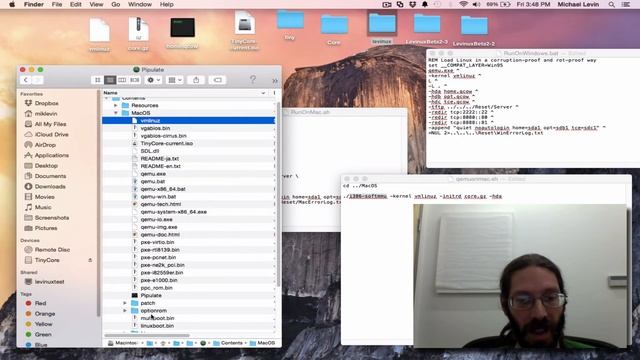Image resolution: width=640 pixels, height=360 pixels.
Task: Select Downloads in sidebar
Action: click(50, 187)
